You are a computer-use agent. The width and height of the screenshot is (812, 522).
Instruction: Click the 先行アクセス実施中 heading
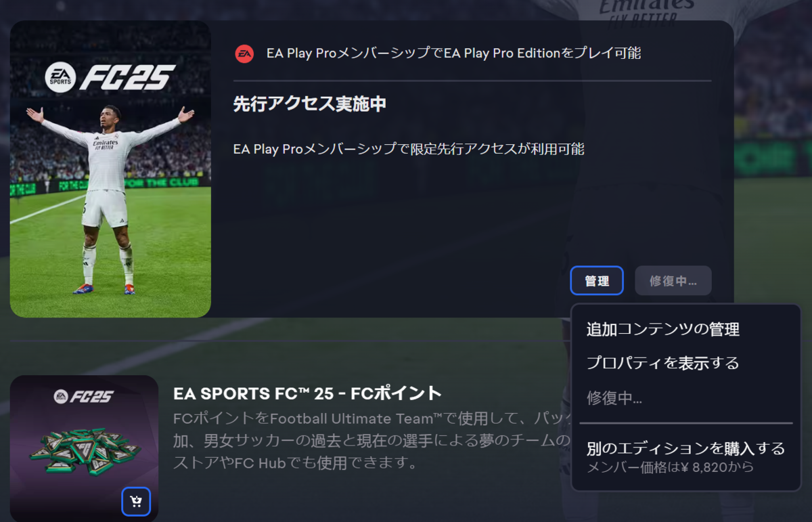tap(309, 104)
